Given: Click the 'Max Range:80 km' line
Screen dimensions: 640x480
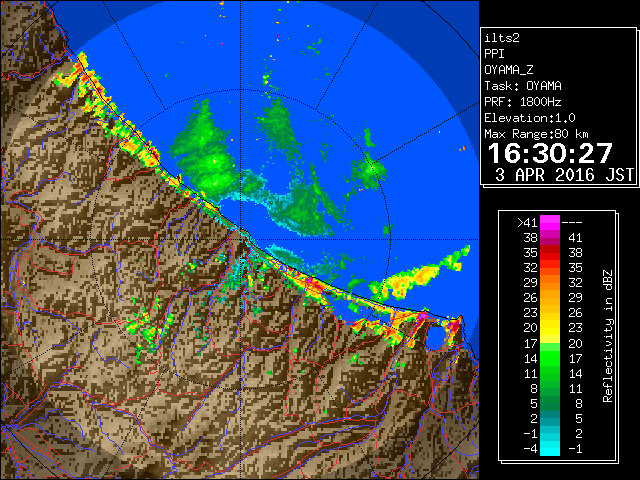Looking at the screenshot, I should 536,134.
